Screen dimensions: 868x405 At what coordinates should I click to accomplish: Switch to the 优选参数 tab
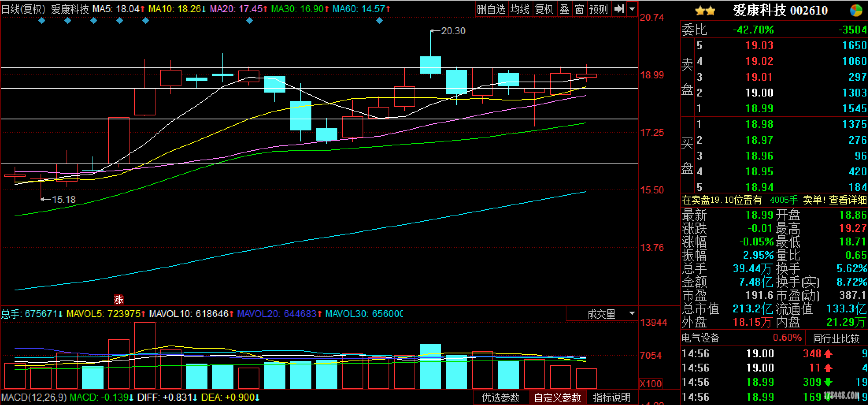501,398
